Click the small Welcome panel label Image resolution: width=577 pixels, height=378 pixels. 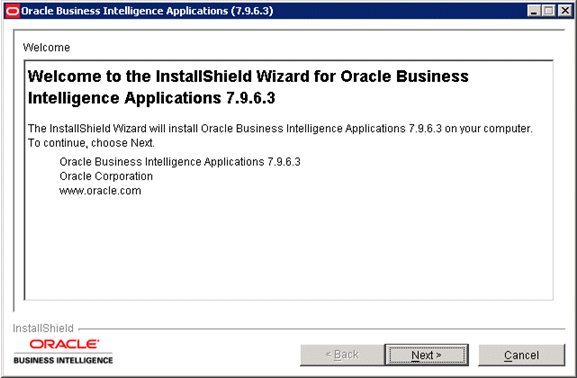46,47
